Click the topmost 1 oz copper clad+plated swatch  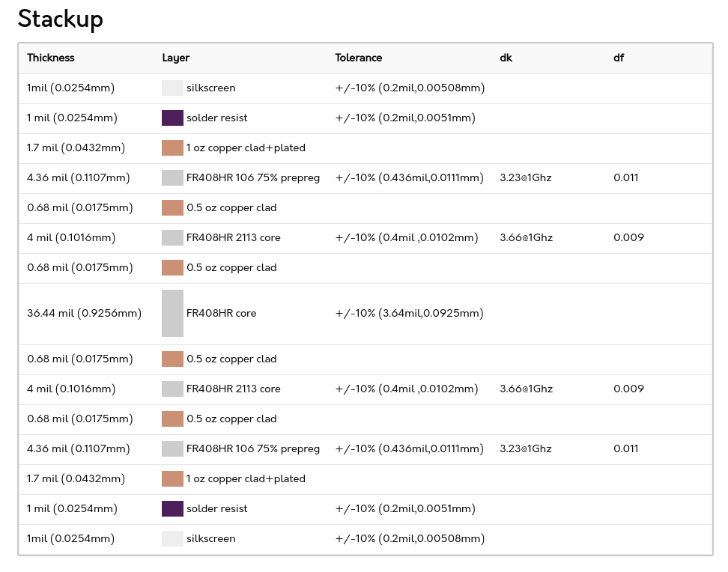click(x=172, y=147)
